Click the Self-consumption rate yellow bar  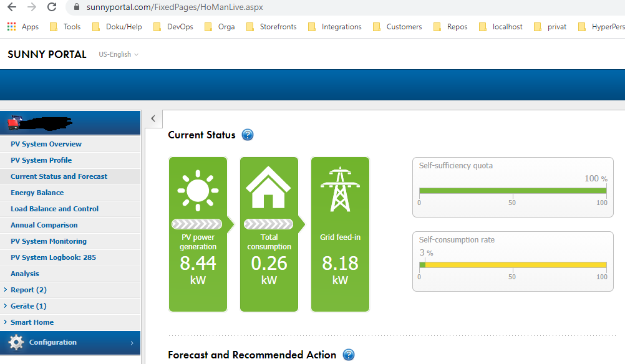[516, 265]
